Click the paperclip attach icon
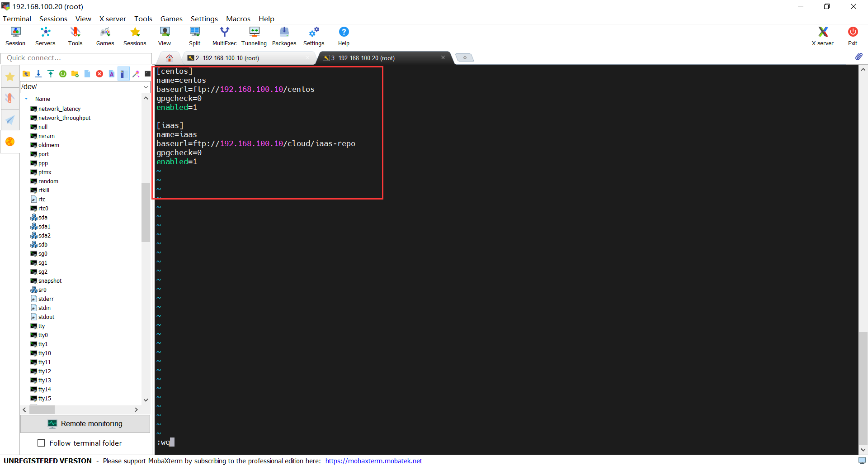The width and height of the screenshot is (868, 466). pos(859,57)
